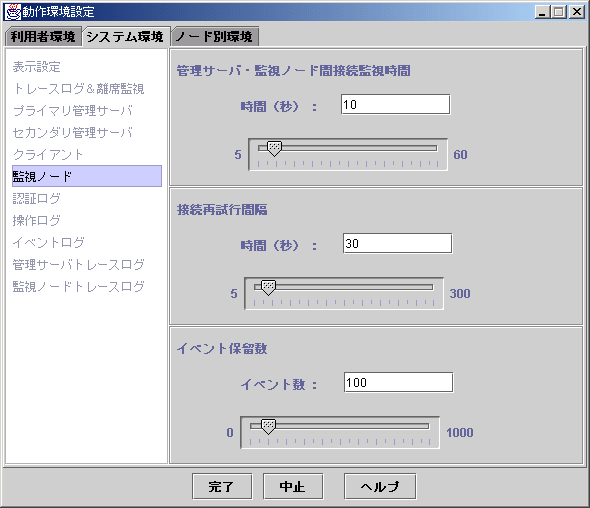Open help with ヘルプ button
The width and height of the screenshot is (590, 508).
point(380,487)
